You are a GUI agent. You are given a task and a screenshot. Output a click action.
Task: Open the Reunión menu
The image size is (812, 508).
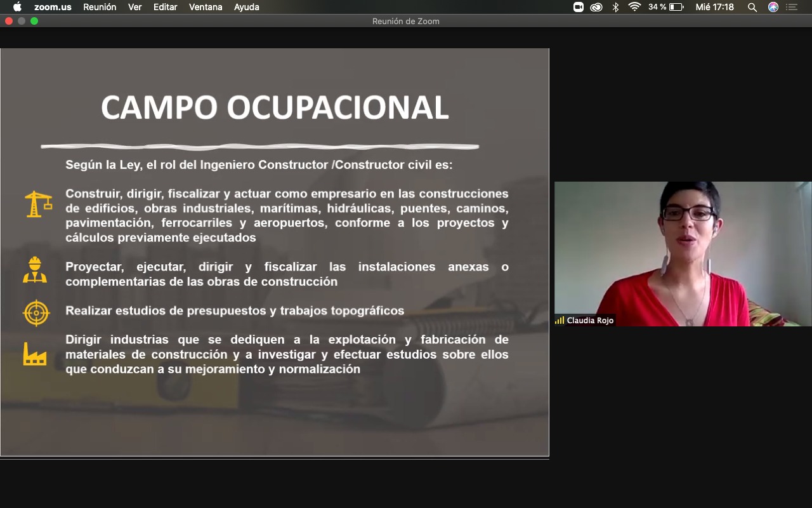pos(100,7)
